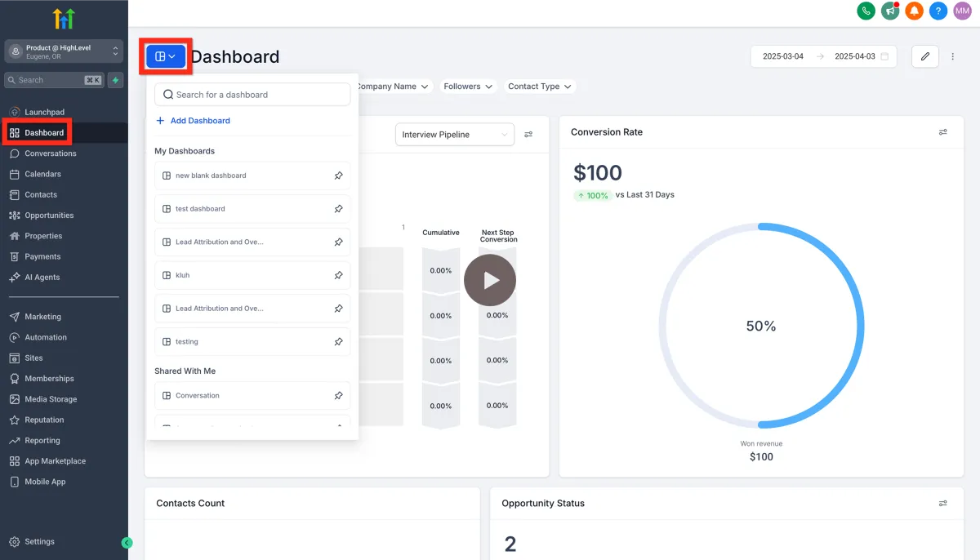Expand the Interview Pipeline dropdown
Viewport: 980px width, 560px height.
point(454,135)
